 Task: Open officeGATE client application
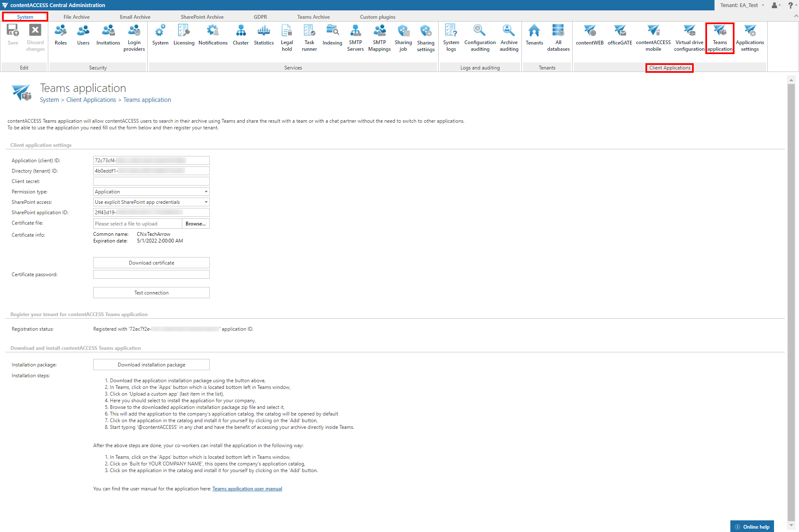[620, 35]
